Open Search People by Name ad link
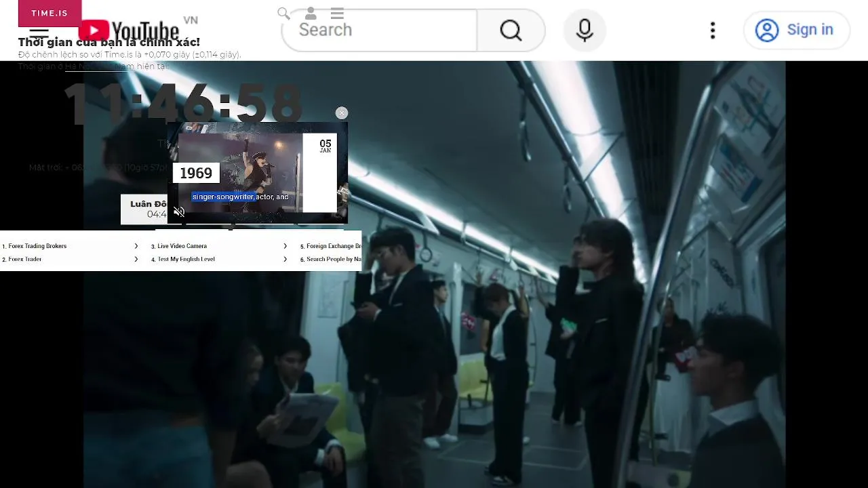 click(x=331, y=259)
